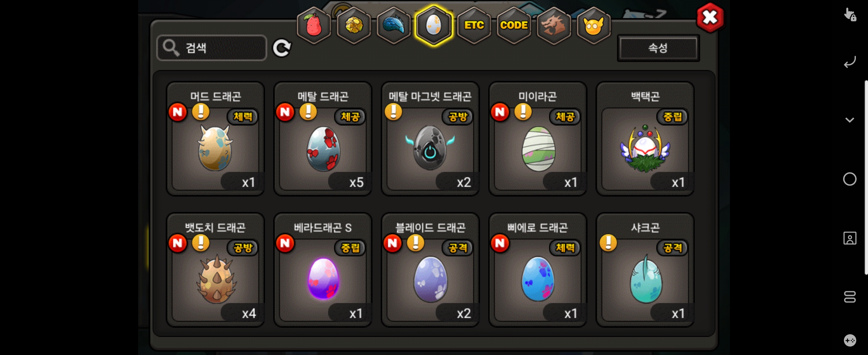Close the inventory with red X
Image resolution: width=868 pixels, height=355 pixels.
710,17
